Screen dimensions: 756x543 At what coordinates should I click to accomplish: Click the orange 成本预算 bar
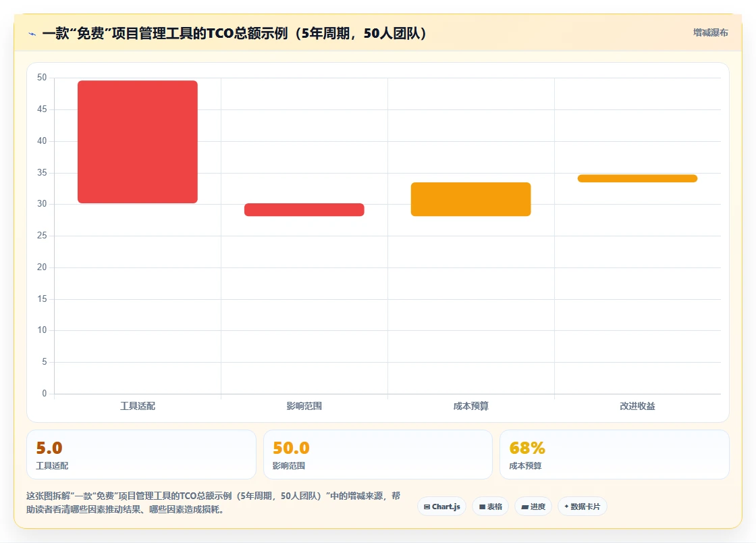point(470,199)
